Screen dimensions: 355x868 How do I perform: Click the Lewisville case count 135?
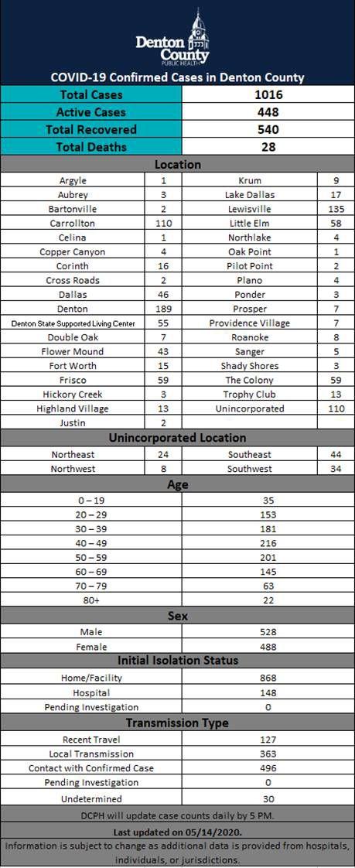tap(336, 209)
